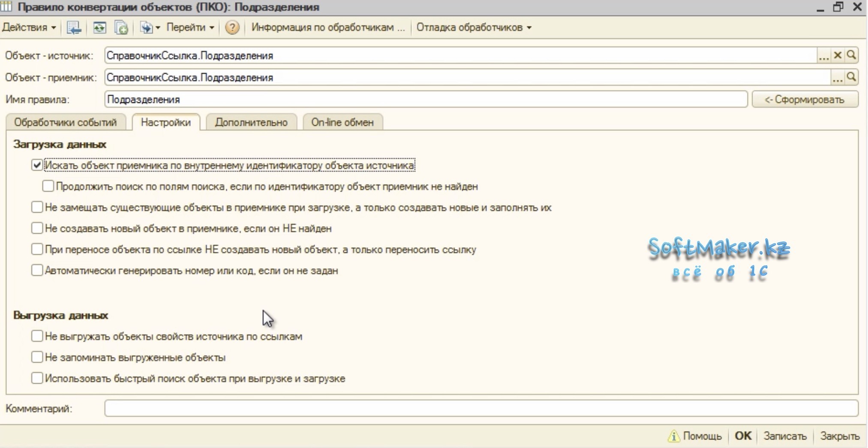Click the OK button
The width and height of the screenshot is (868, 448).
point(743,436)
